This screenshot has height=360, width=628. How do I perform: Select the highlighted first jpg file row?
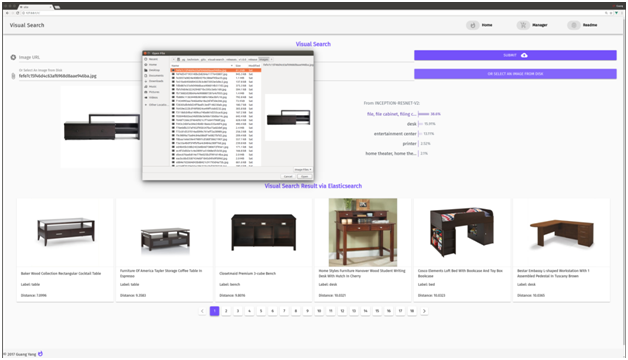(216, 70)
